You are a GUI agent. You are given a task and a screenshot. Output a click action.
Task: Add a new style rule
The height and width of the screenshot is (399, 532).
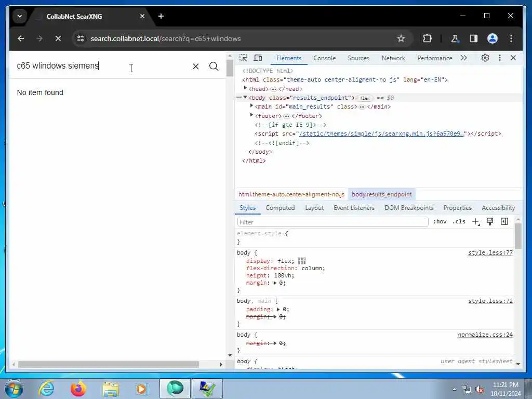pyautogui.click(x=476, y=222)
